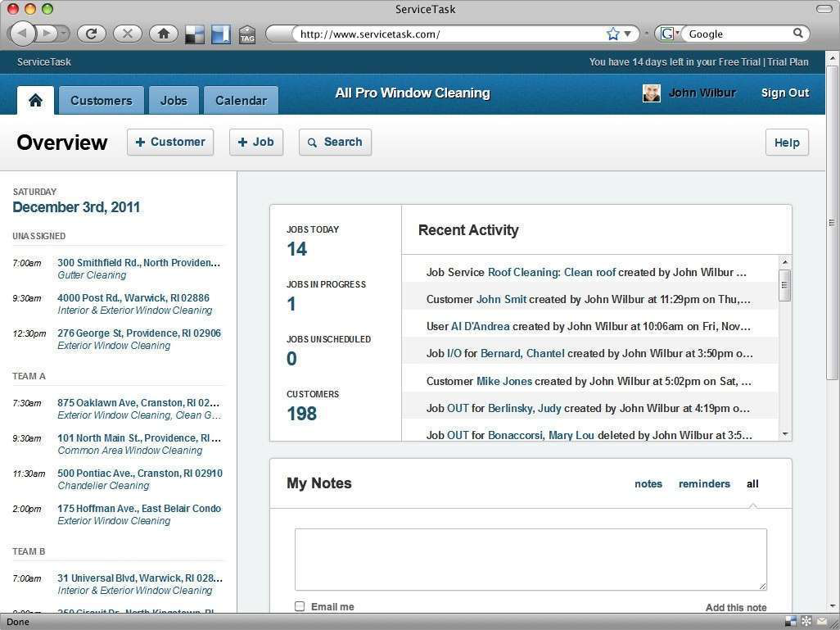Click the TAG toolbar icon
Screen dimensions: 840x630
246,34
